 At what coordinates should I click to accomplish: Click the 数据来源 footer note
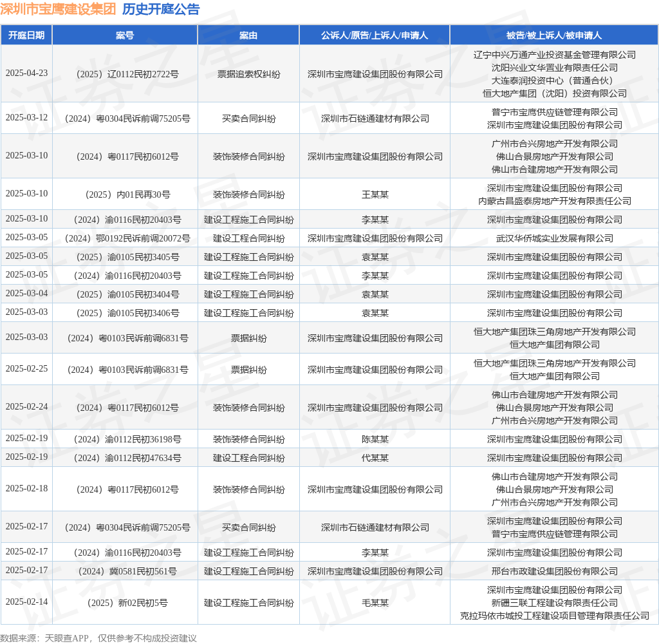(98, 638)
